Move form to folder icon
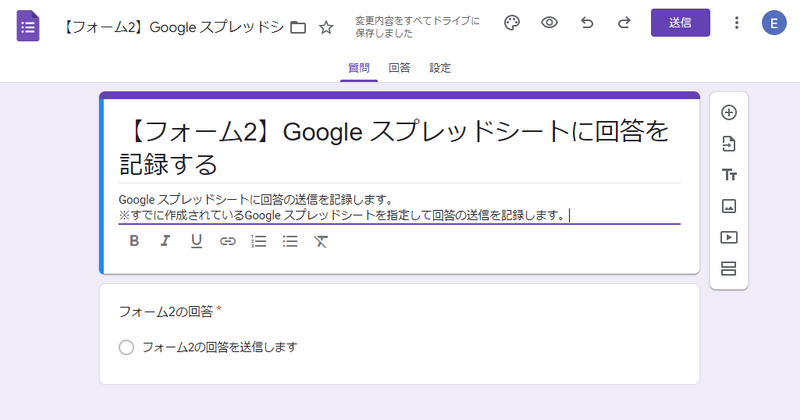 pyautogui.click(x=298, y=27)
